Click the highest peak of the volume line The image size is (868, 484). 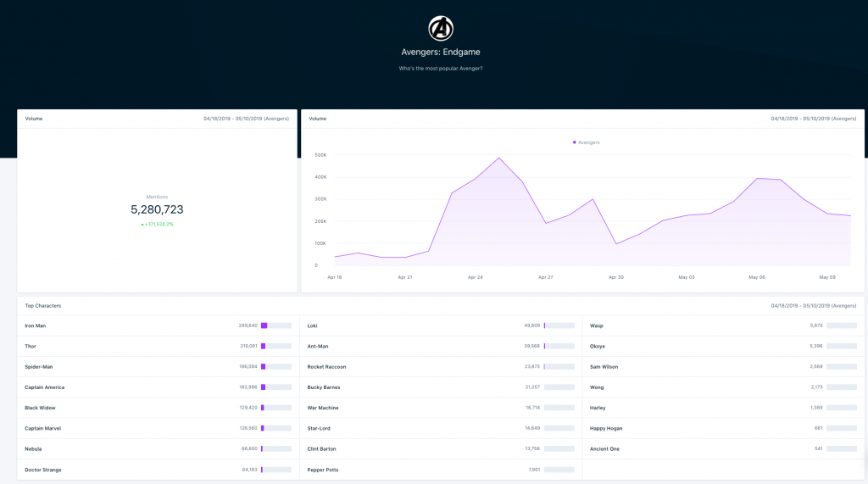coord(498,159)
